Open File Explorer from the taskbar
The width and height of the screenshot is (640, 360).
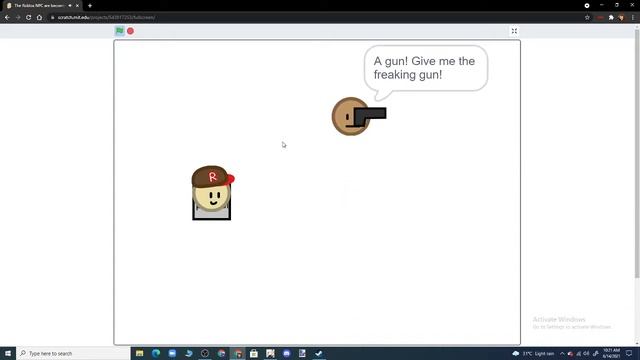click(140, 353)
